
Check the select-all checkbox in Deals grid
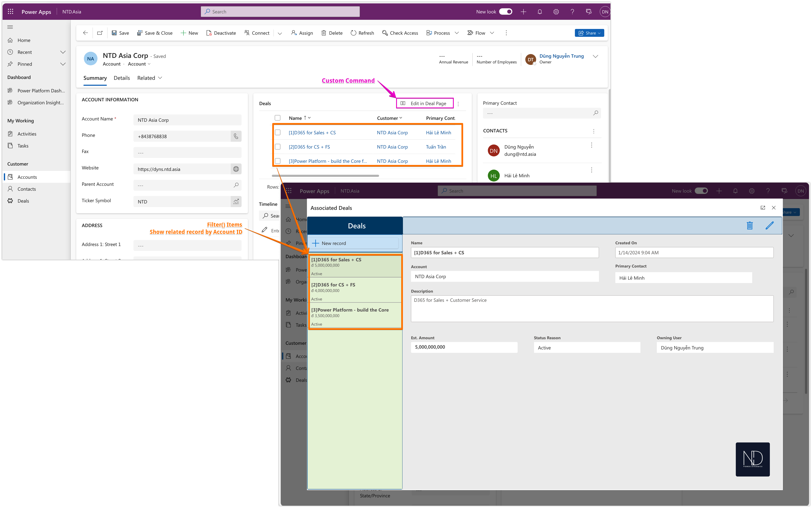pos(278,118)
